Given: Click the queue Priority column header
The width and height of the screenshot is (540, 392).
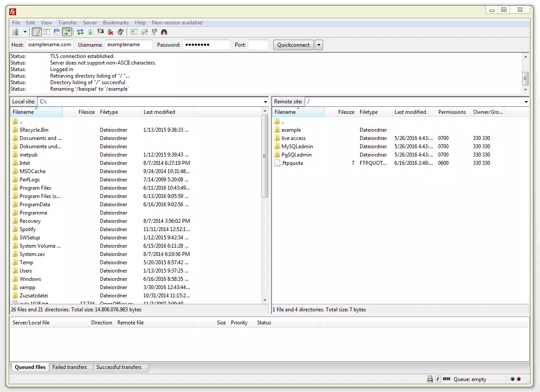Looking at the screenshot, I should coord(241,323).
